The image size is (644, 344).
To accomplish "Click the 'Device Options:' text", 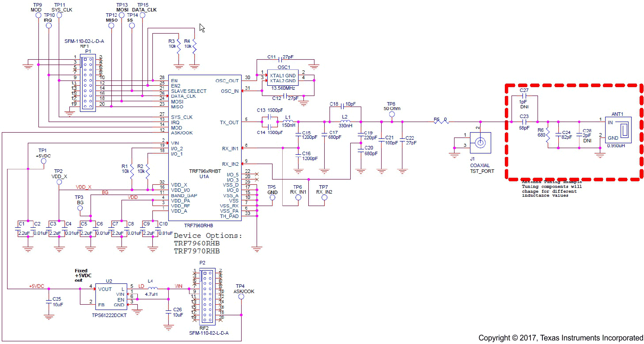I will pyautogui.click(x=208, y=236).
